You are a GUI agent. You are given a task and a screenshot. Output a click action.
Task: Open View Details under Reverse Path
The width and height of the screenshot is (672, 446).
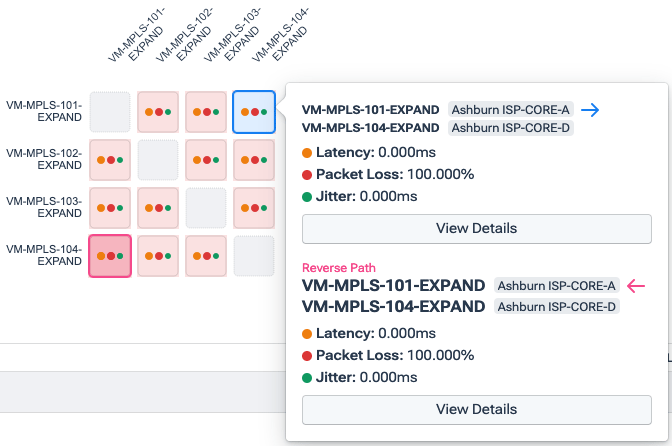[x=476, y=409]
